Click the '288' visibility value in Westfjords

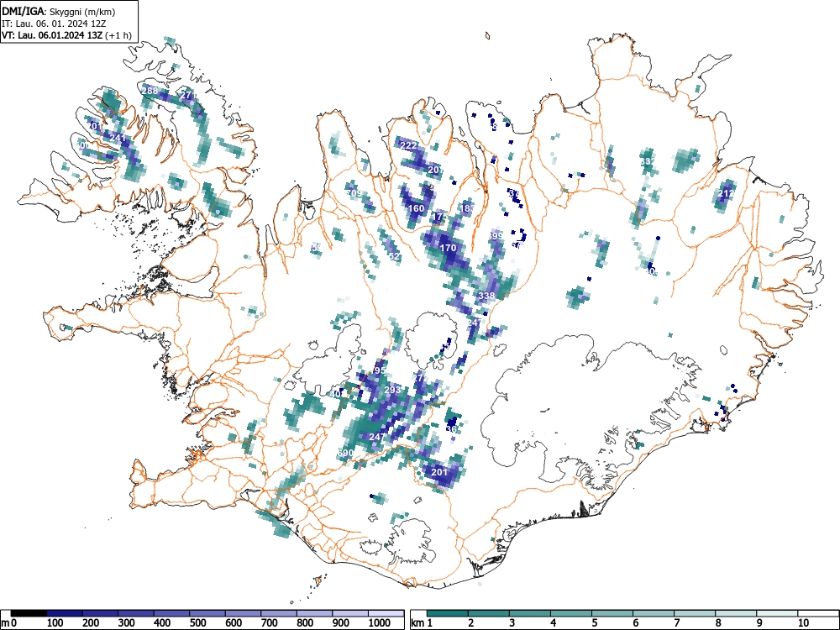point(150,91)
